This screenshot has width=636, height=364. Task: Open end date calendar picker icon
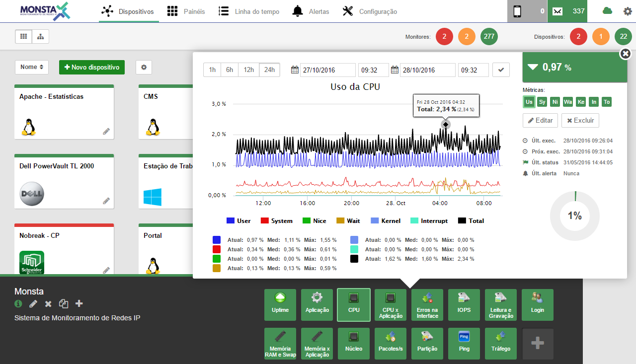[x=395, y=70]
